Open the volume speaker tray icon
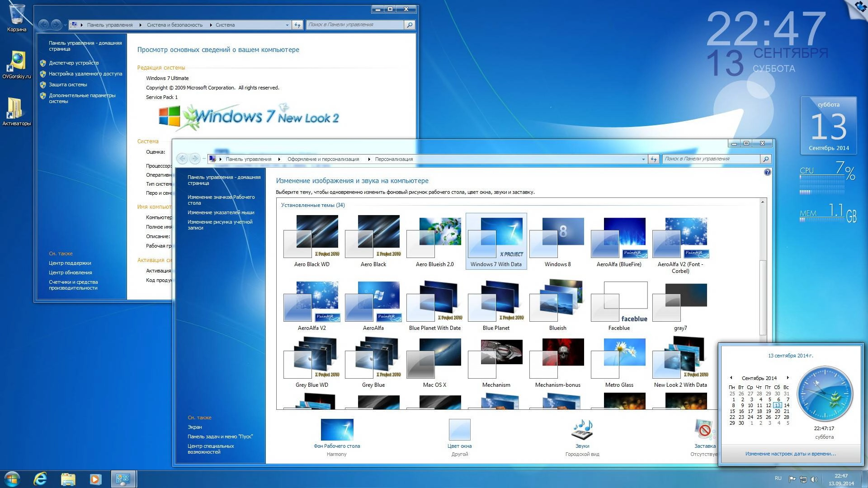The height and width of the screenshot is (488, 868). click(814, 479)
